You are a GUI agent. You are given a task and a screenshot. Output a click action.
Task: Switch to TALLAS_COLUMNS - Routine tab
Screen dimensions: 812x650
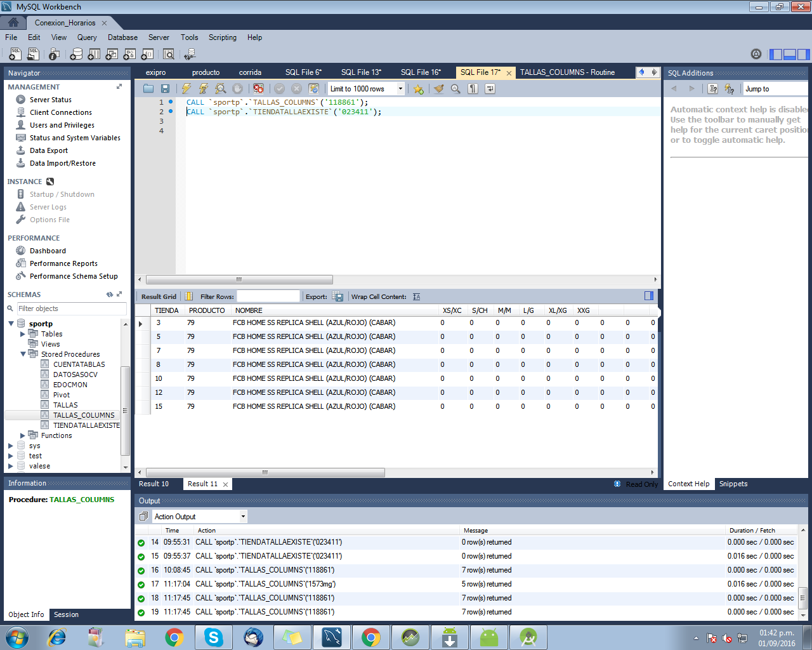[x=568, y=72]
